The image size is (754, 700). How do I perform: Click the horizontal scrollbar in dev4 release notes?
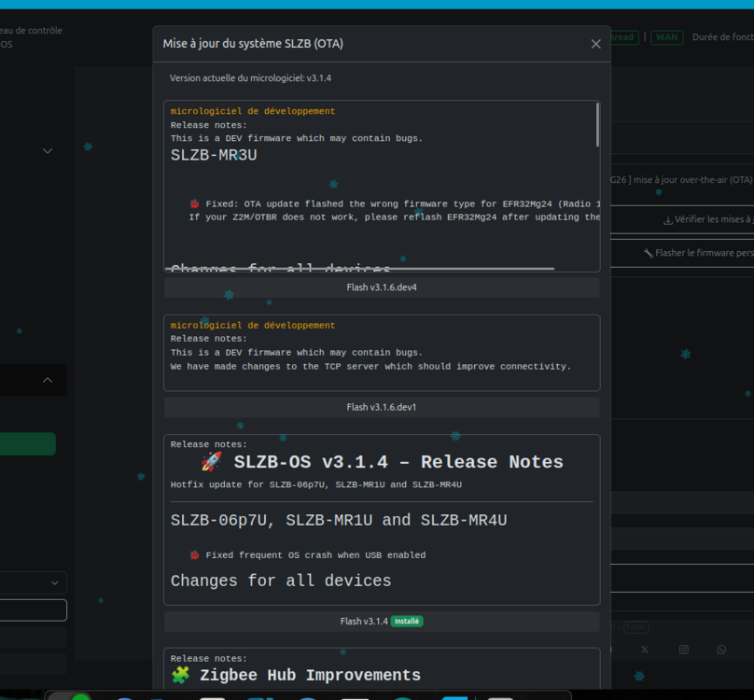[359, 269]
